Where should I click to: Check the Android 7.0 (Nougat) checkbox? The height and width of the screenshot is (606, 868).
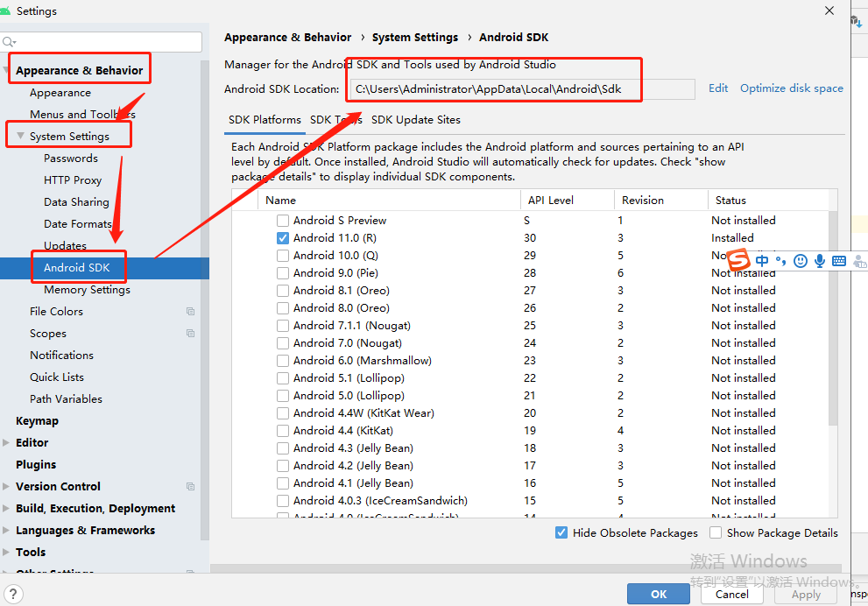tap(283, 343)
